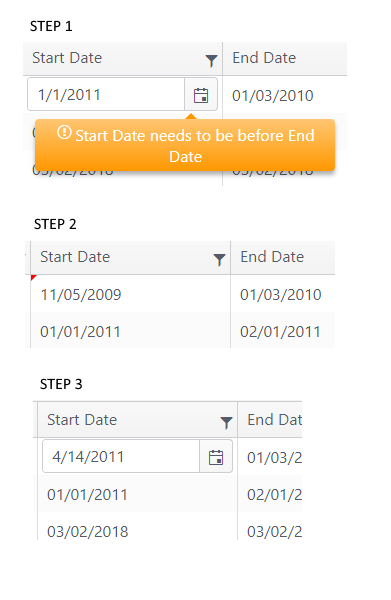Screen dimensions: 391x600
Task: Sort by End Date header in Step 1
Action: click(264, 58)
